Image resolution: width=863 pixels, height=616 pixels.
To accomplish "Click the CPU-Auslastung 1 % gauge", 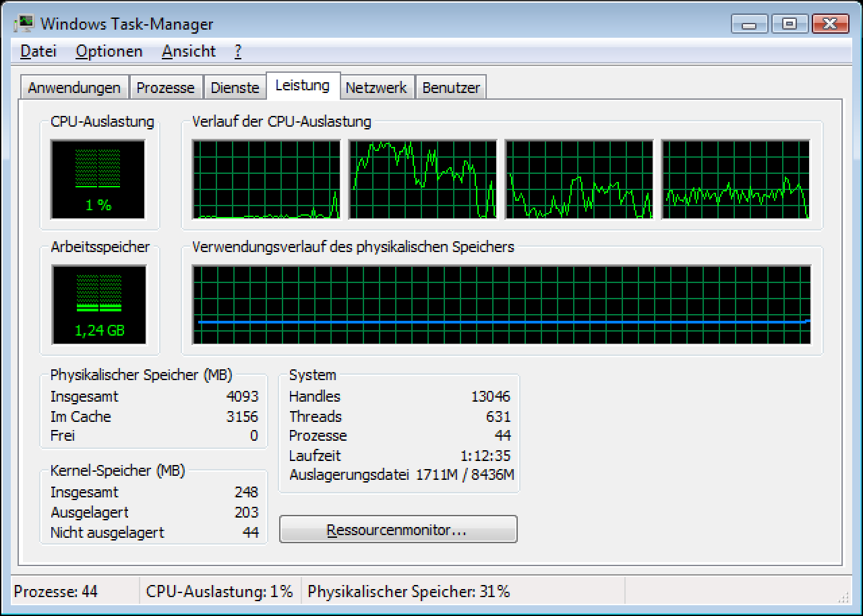I will [x=98, y=179].
